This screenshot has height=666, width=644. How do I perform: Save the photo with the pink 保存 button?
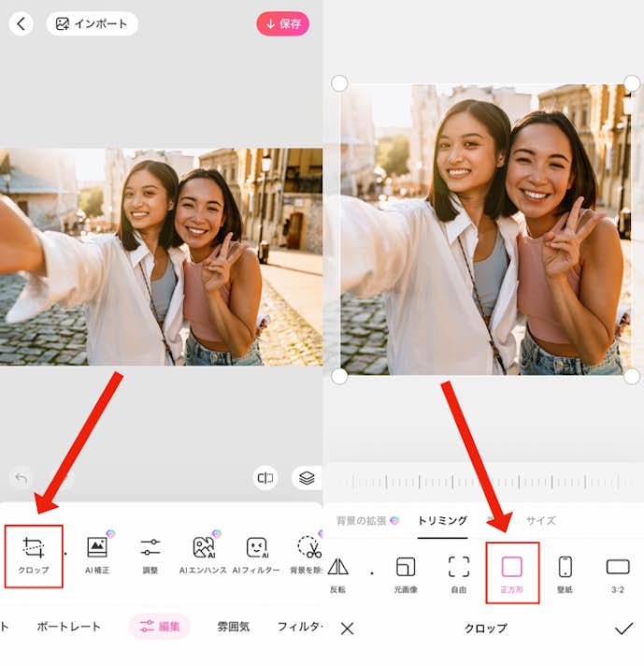tap(282, 23)
